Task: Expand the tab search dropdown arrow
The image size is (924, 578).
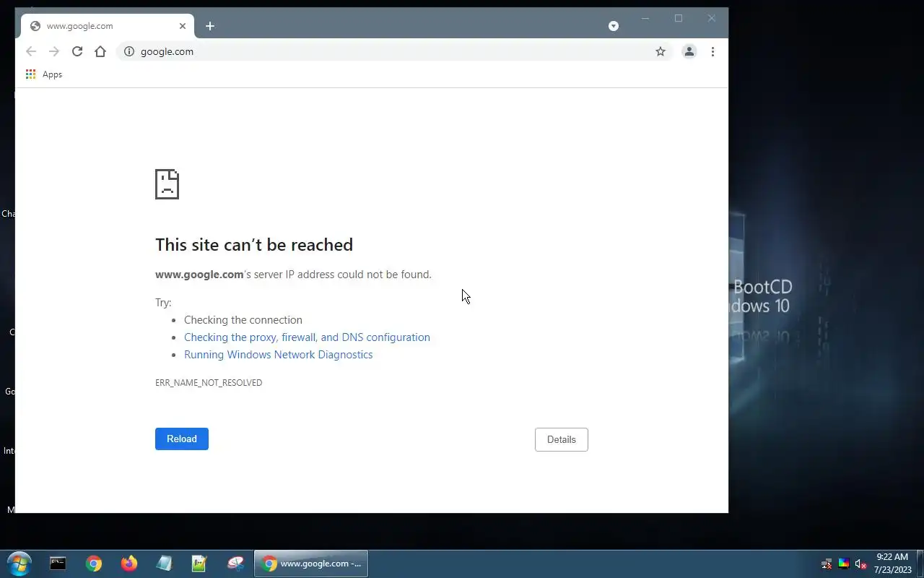Action: pos(614,26)
